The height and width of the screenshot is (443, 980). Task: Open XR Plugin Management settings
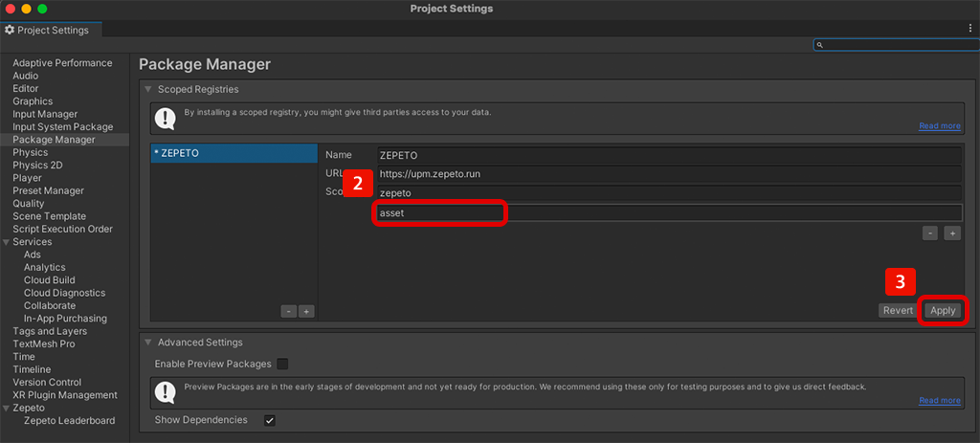[65, 395]
